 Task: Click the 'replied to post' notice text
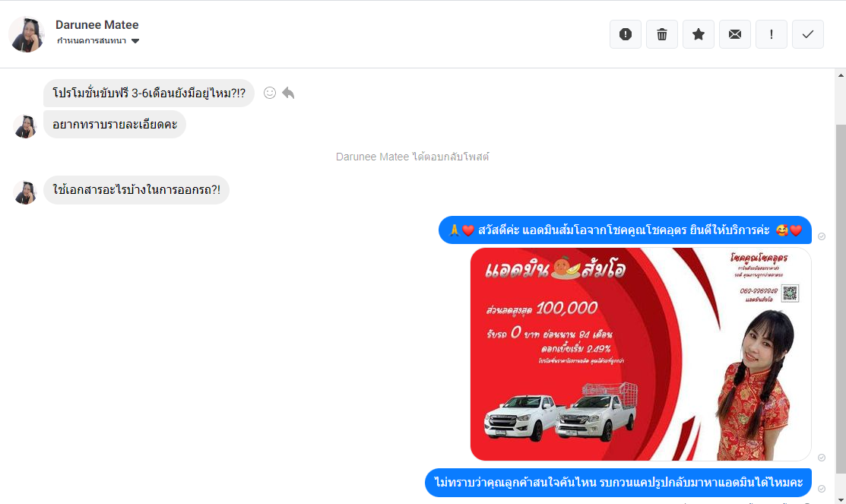[x=412, y=157]
